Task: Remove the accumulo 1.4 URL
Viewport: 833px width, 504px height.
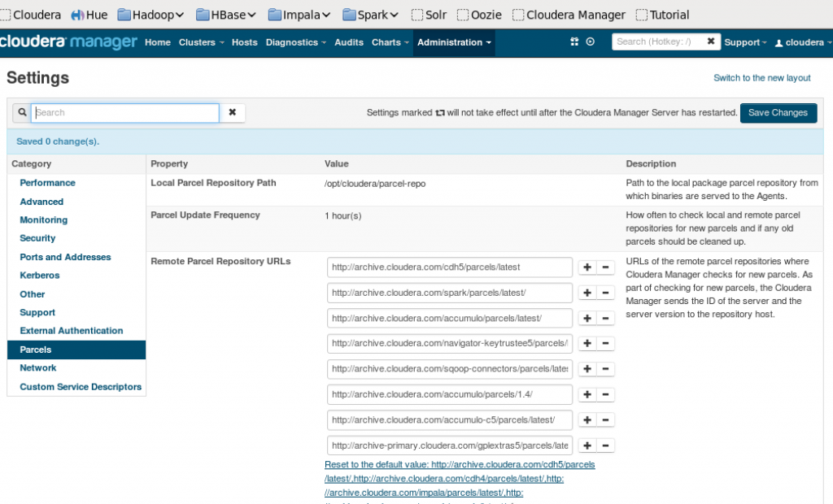Action: [605, 394]
